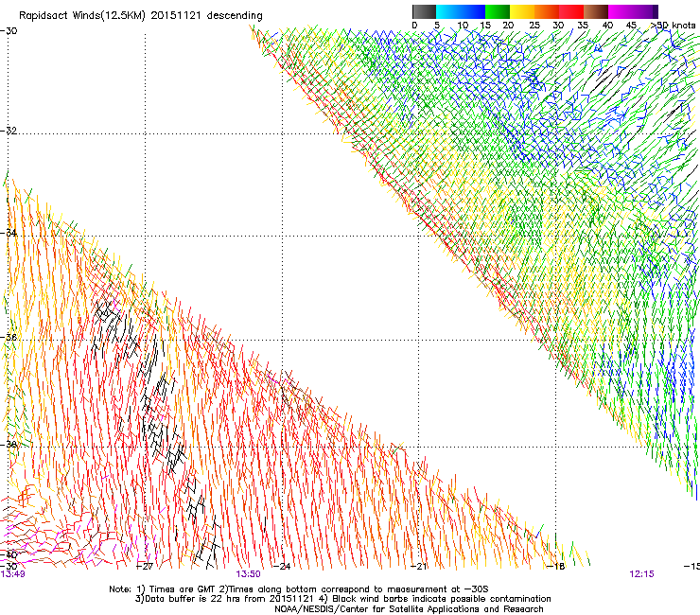Click the 35 label on the speed scale
The width and height of the screenshot is (700, 615).
[583, 26]
